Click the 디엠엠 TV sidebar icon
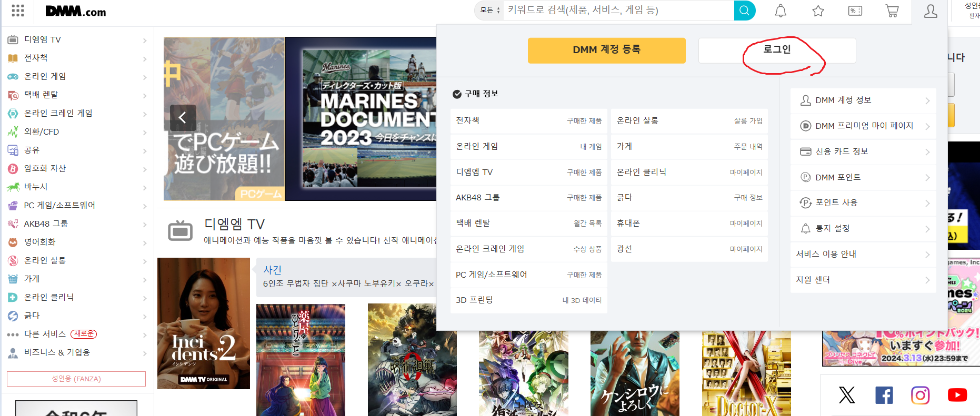The image size is (980, 416). click(x=13, y=39)
